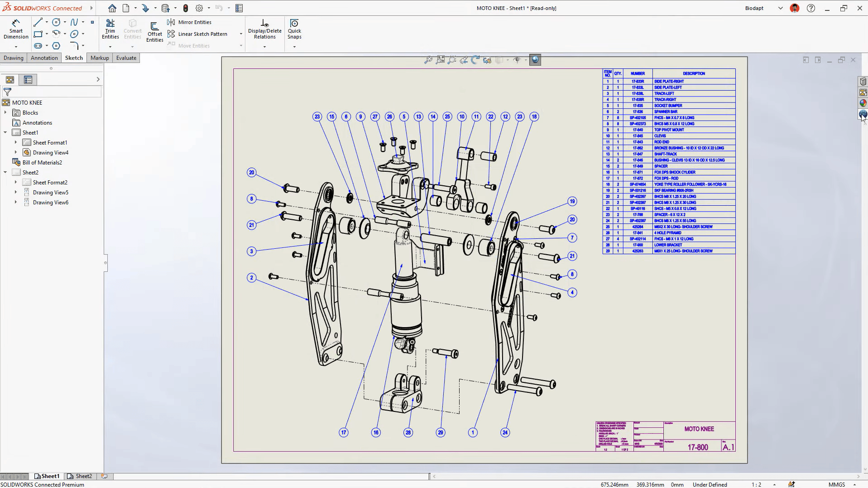Open the Appearances task pane tab

pos(863,103)
